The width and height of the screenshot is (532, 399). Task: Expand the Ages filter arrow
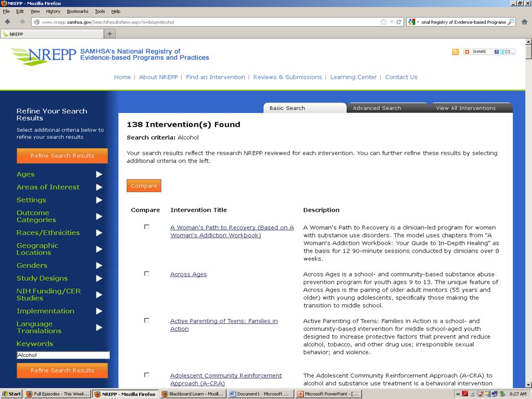[99, 175]
